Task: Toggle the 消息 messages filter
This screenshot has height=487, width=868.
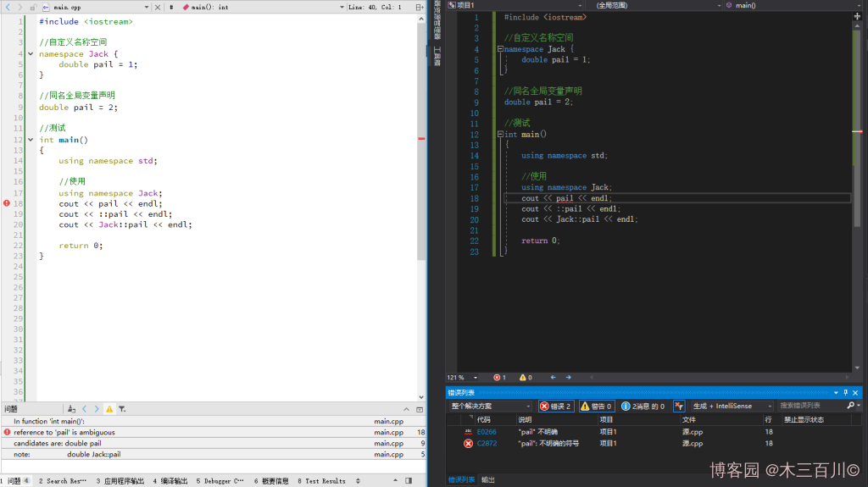Action: [x=642, y=407]
